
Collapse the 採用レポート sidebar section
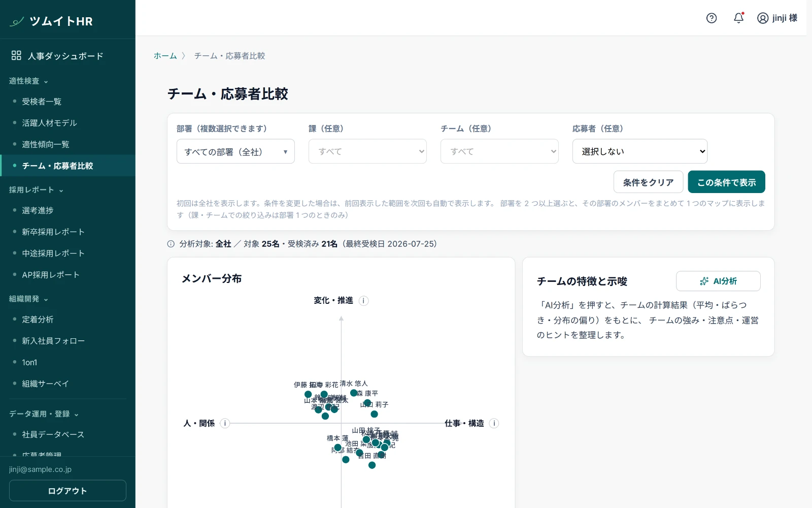(x=36, y=190)
